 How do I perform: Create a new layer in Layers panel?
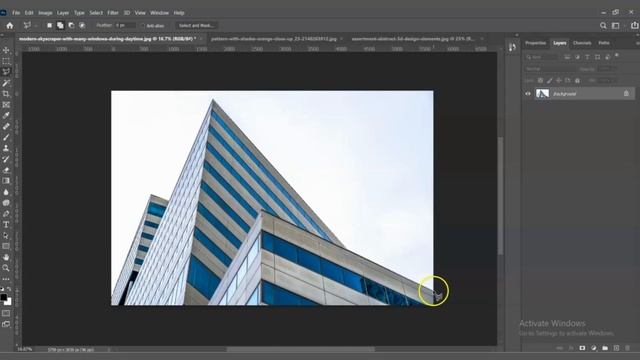tap(616, 348)
